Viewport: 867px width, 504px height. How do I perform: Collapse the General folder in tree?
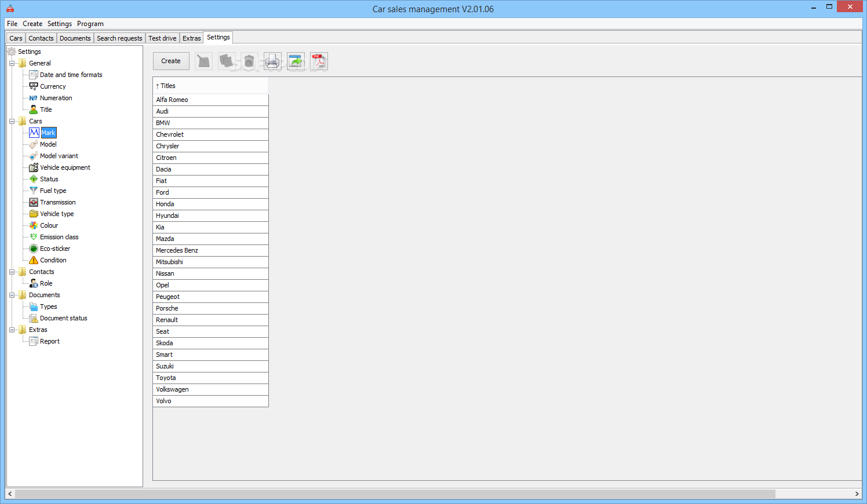coord(12,63)
